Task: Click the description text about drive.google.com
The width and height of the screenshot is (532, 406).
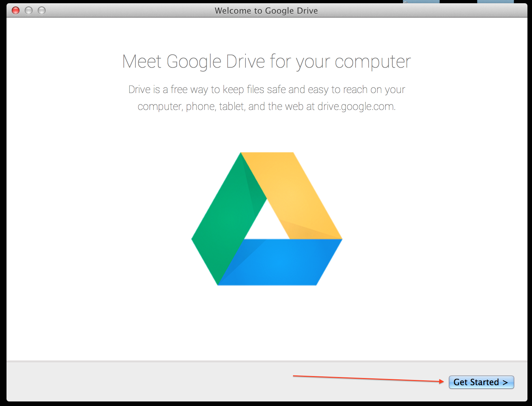Action: [267, 98]
